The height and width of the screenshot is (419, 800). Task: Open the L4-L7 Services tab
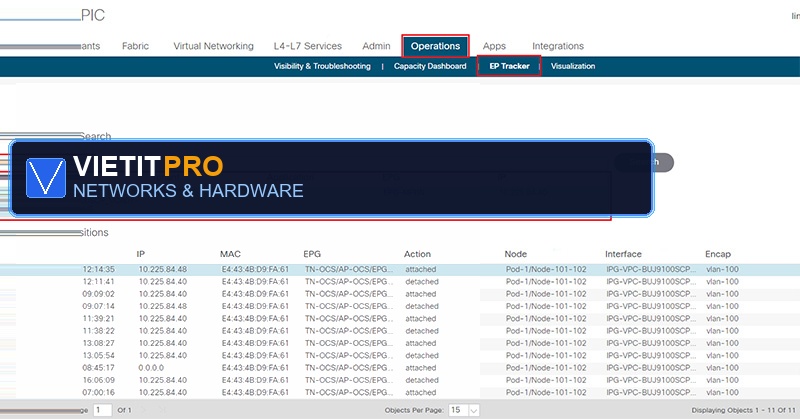(308, 46)
